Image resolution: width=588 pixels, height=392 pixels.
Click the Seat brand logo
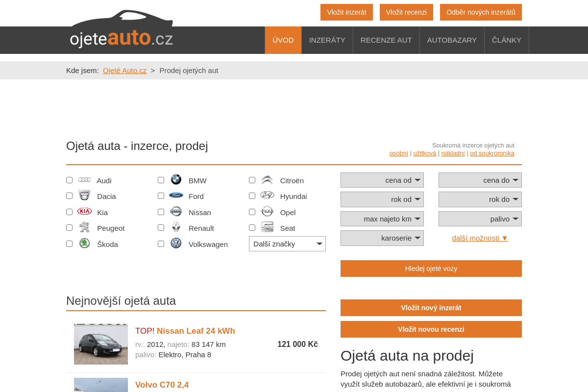[267, 227]
